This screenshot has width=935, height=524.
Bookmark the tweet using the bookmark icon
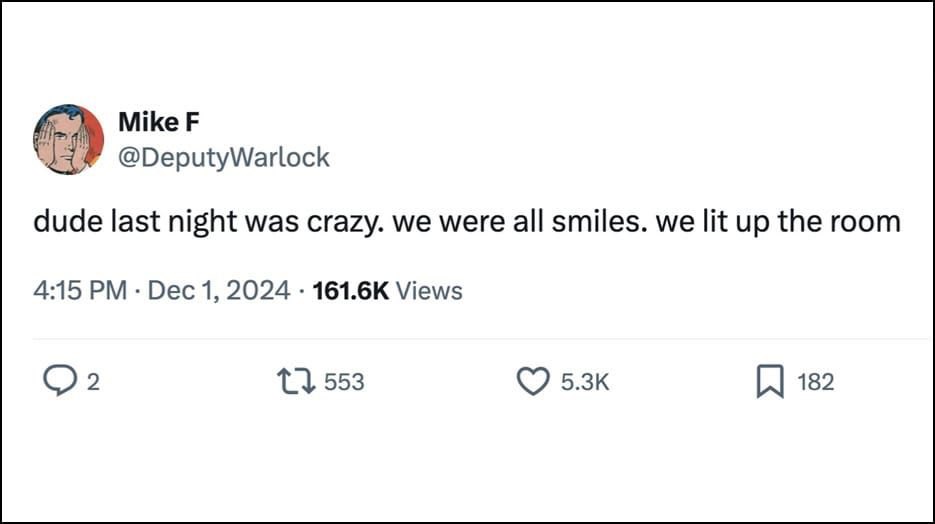pyautogui.click(x=768, y=381)
